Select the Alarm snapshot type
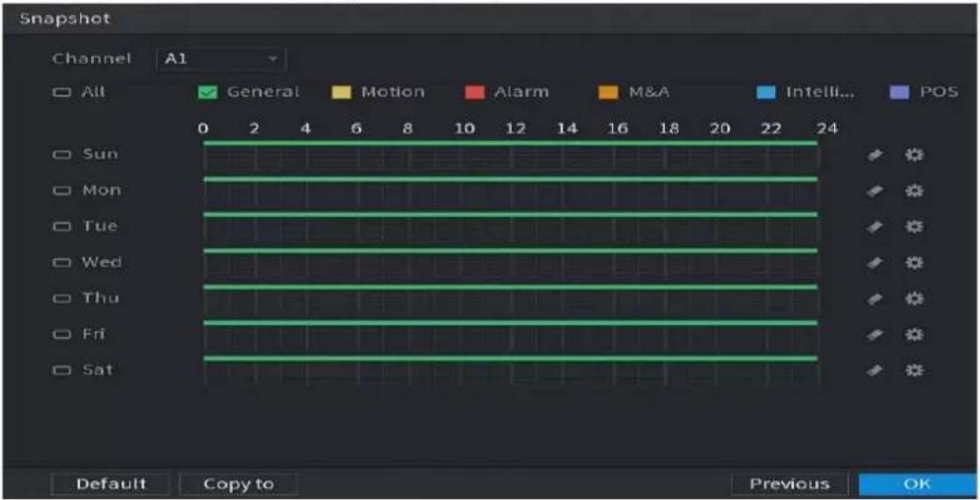Image resolution: width=980 pixels, height=500 pixels. click(475, 92)
